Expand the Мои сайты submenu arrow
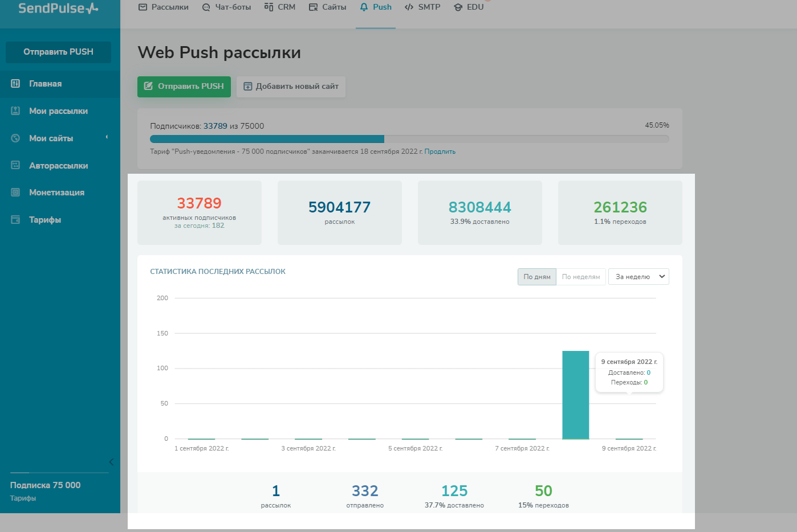The height and width of the screenshot is (532, 797). click(x=107, y=137)
